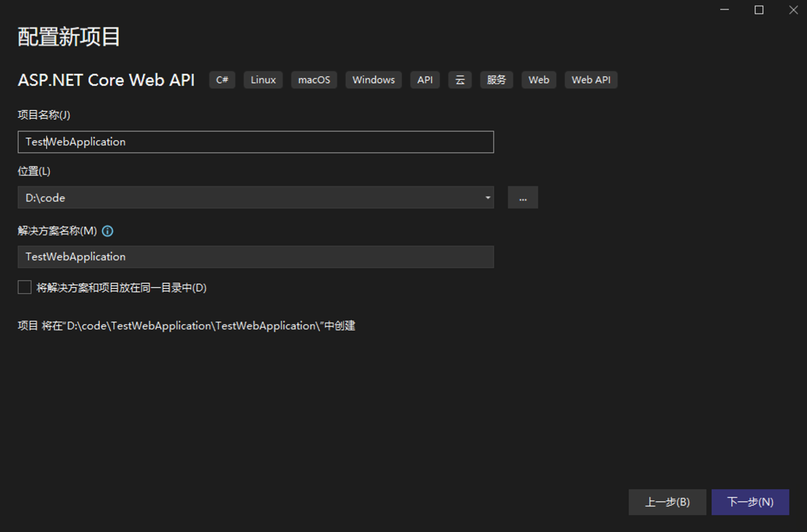This screenshot has height=532, width=807.
Task: Click the 上一步(B) button
Action: coord(668,502)
